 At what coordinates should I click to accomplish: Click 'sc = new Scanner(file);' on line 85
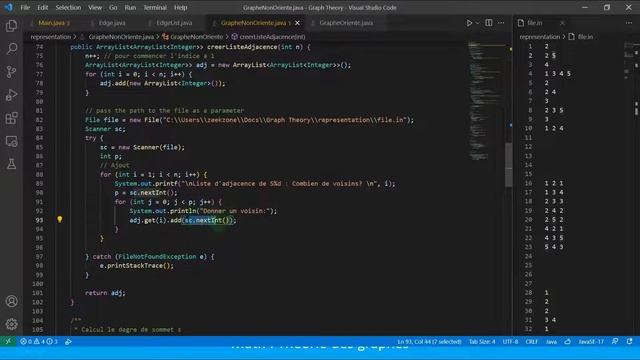[x=142, y=147]
